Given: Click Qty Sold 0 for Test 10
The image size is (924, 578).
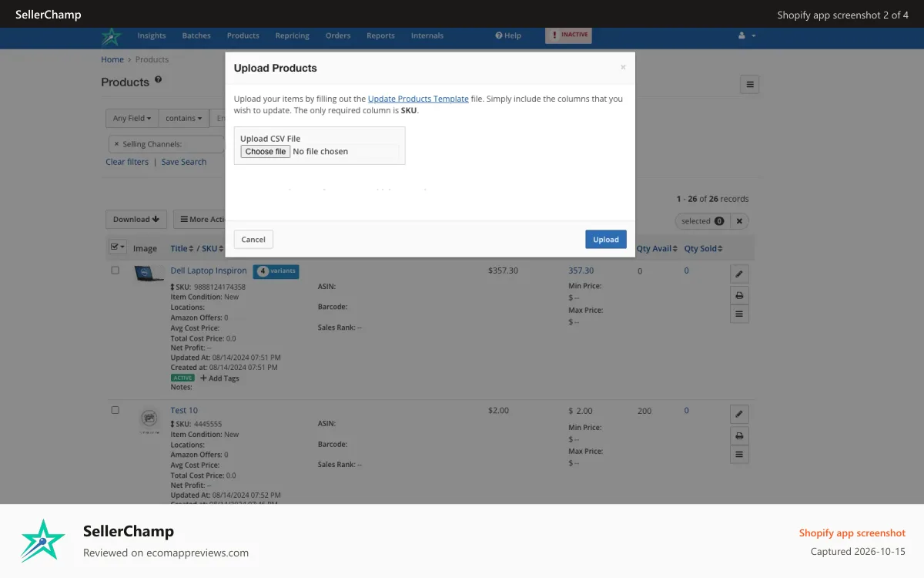Looking at the screenshot, I should point(686,411).
